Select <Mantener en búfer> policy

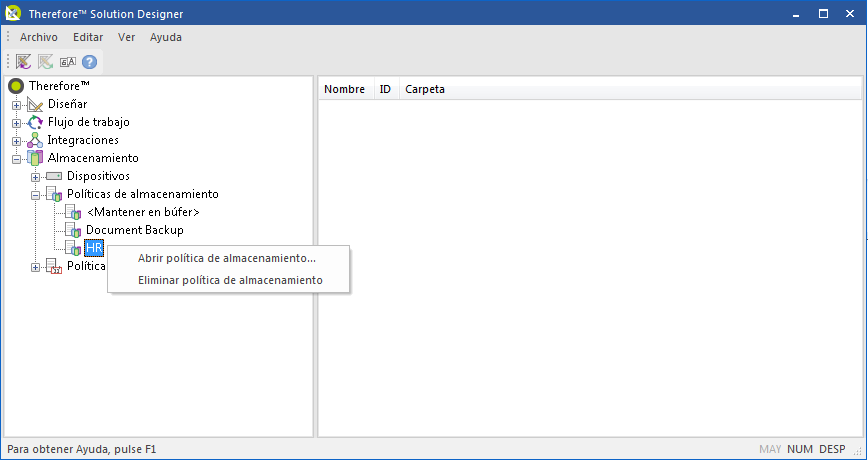pyautogui.click(x=143, y=212)
